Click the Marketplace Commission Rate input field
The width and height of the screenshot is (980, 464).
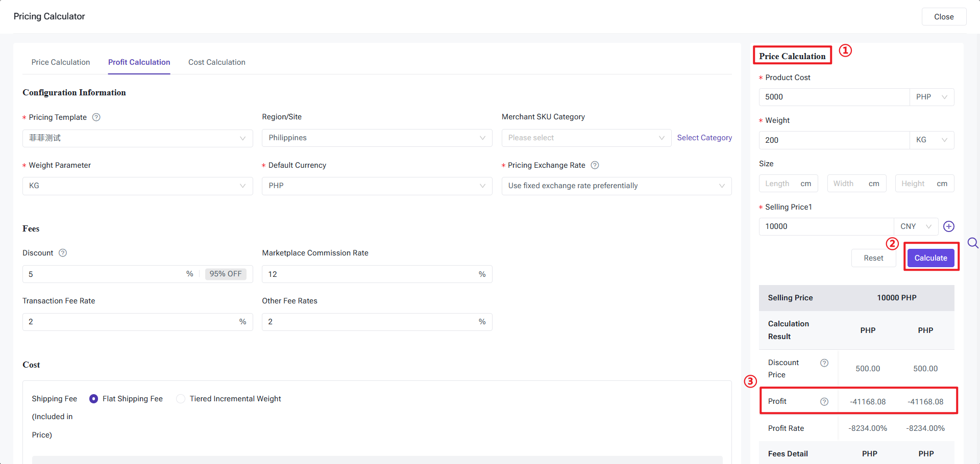point(370,274)
